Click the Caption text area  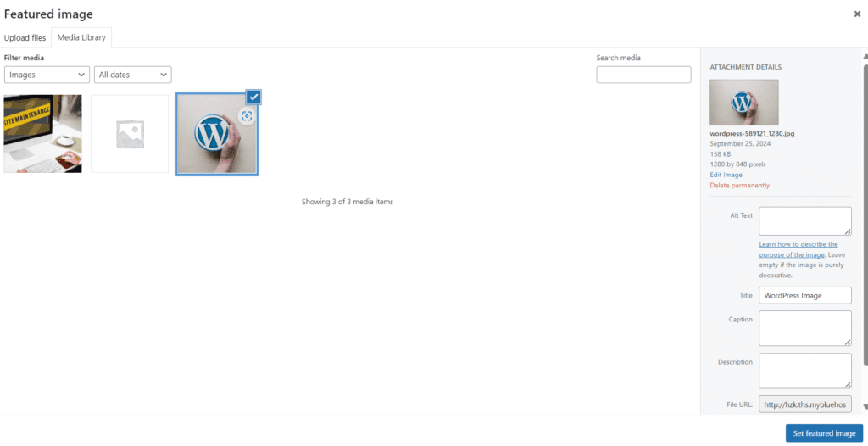point(805,328)
